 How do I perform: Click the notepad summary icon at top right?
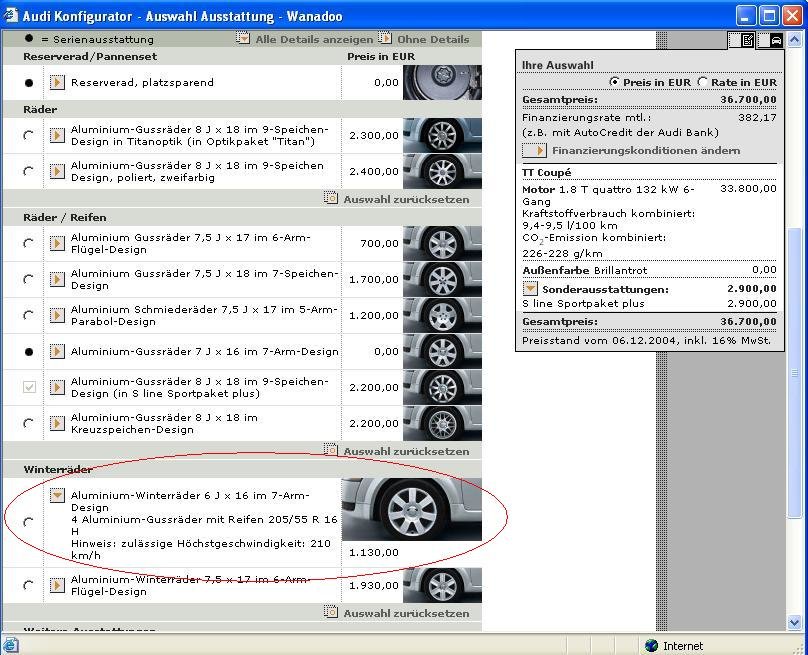[x=747, y=41]
